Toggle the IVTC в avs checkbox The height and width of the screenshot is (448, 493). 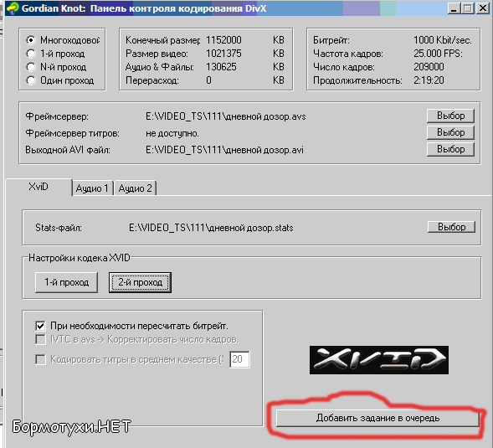click(40, 339)
